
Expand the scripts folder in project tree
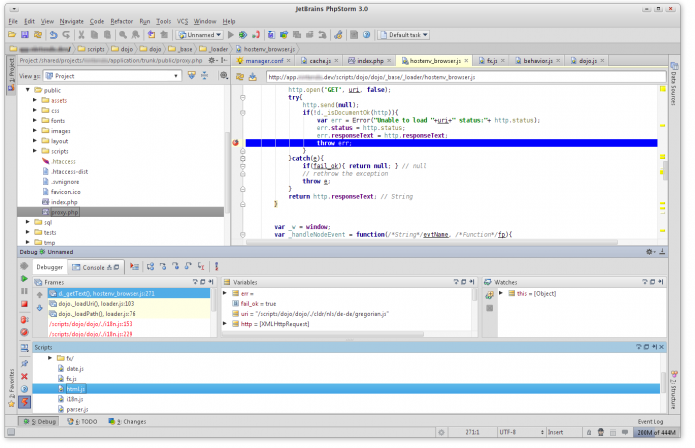[35, 151]
